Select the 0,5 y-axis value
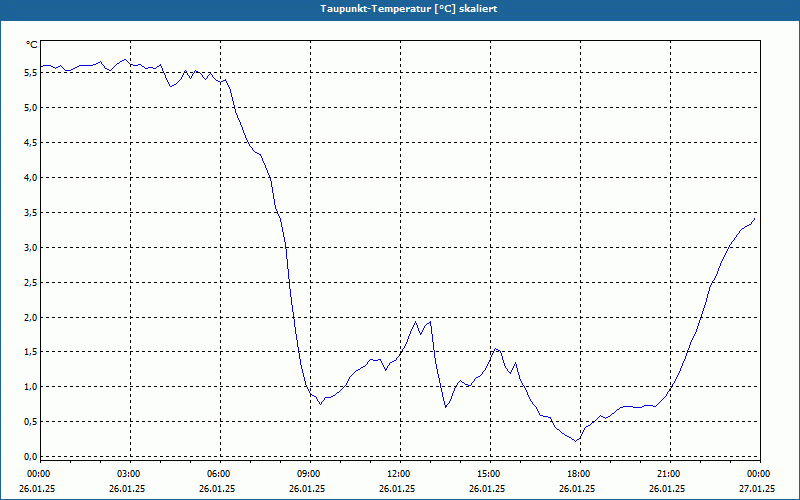 [x=31, y=421]
